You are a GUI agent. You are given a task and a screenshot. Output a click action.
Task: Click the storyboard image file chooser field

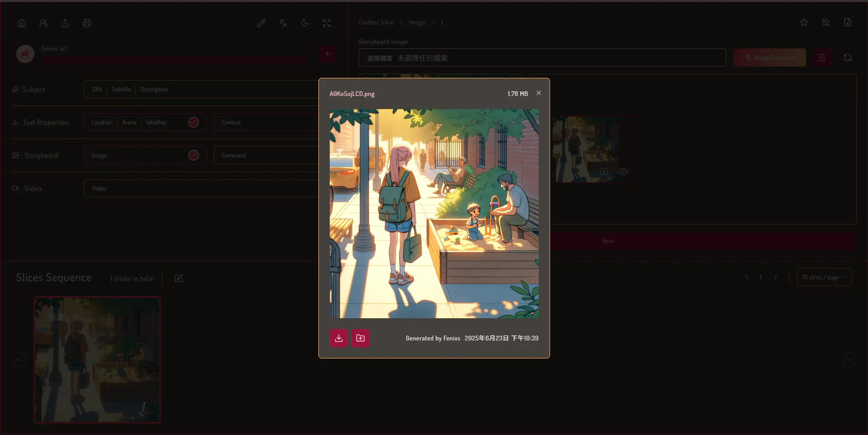tap(542, 57)
